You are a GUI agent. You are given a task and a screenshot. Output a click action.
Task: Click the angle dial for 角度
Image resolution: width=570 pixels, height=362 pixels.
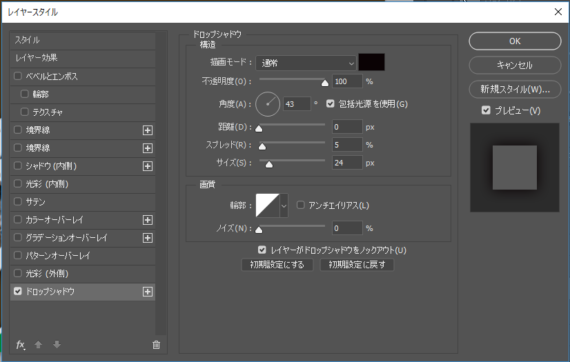point(268,104)
